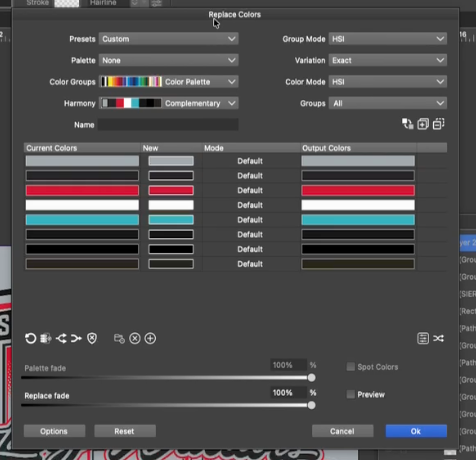This screenshot has height=460, width=476.
Task: Click the list view icon beside shuffle
Action: [x=423, y=339]
